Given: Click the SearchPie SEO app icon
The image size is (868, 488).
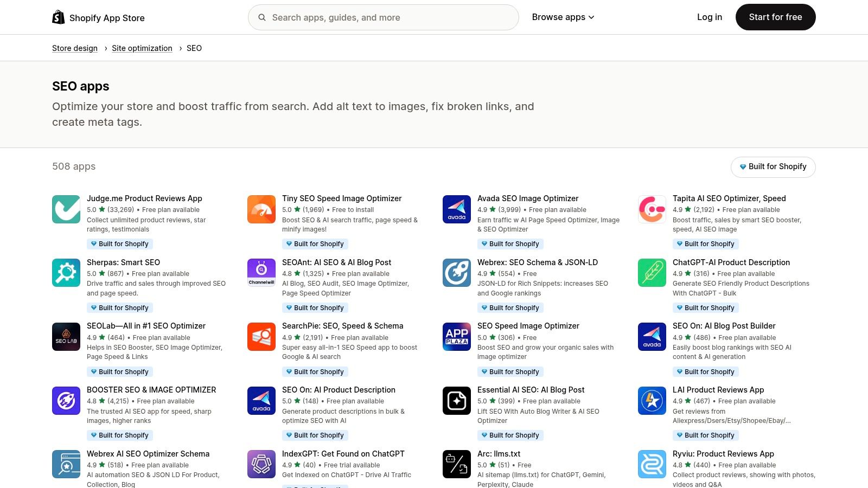Looking at the screenshot, I should pyautogui.click(x=261, y=336).
